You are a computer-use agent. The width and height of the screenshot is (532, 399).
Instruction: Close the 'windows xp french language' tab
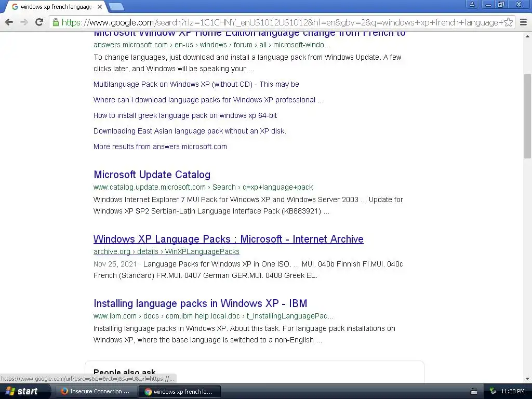pos(100,7)
